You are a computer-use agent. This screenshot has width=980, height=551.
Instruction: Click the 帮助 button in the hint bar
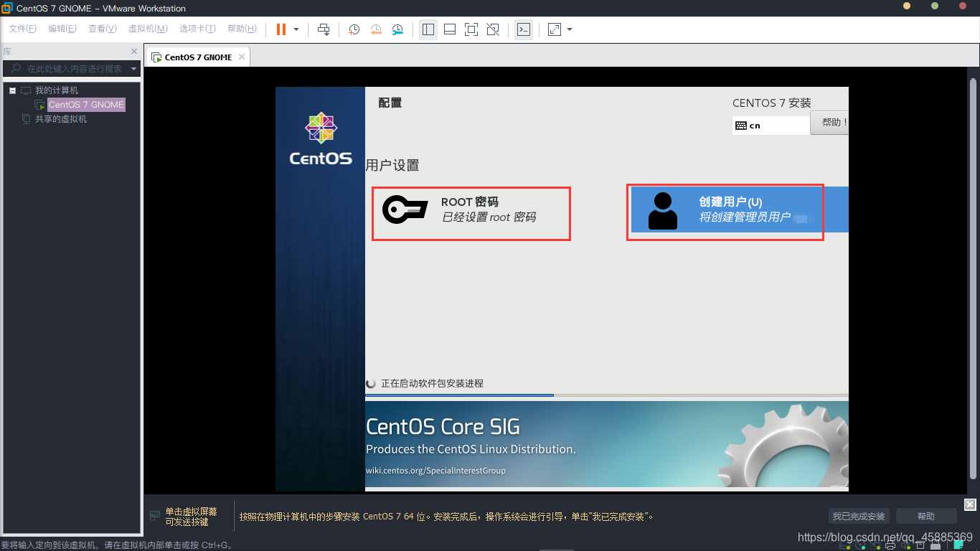(926, 517)
